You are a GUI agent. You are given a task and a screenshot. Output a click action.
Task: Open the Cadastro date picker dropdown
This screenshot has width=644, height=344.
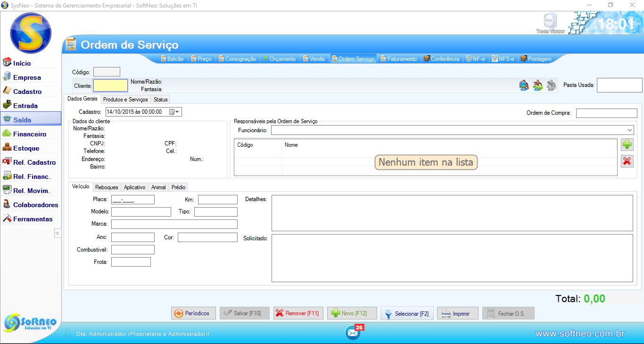pos(174,112)
